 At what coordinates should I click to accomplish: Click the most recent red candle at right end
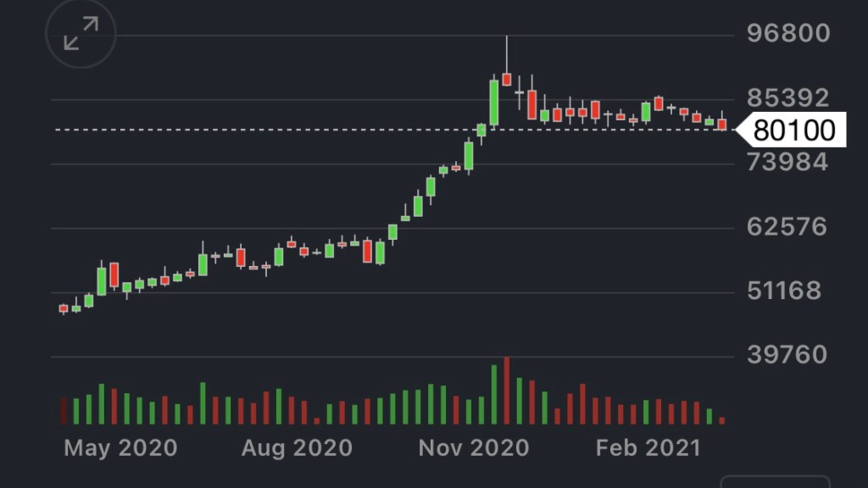click(x=722, y=125)
